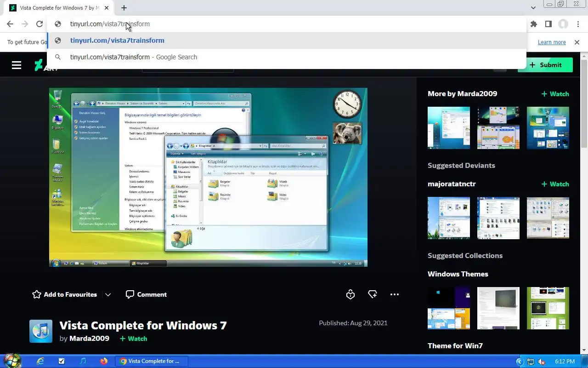This screenshot has width=588, height=368.
Task: Watch majoratatnctr
Action: click(555, 184)
